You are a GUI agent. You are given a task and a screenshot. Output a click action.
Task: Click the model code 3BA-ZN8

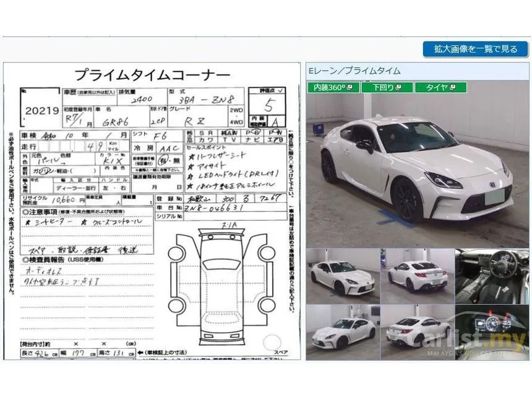(206, 100)
